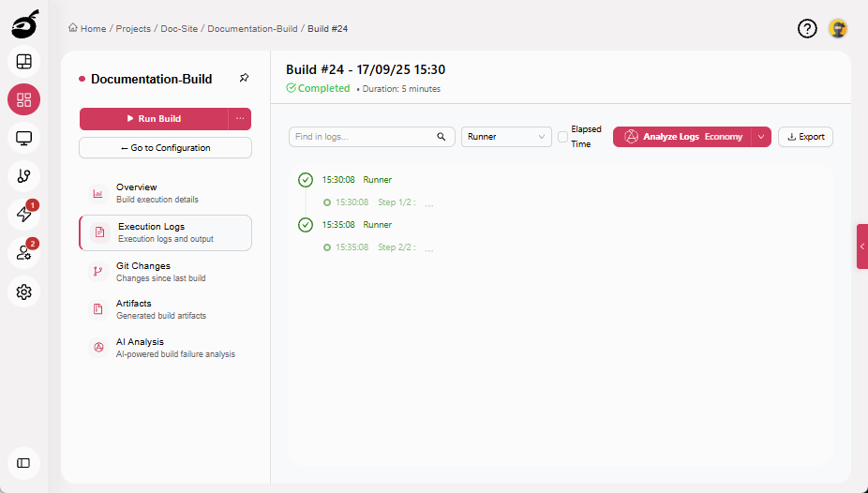Open the monitor icon in sidebar
This screenshot has width=868, height=493.
[23, 138]
